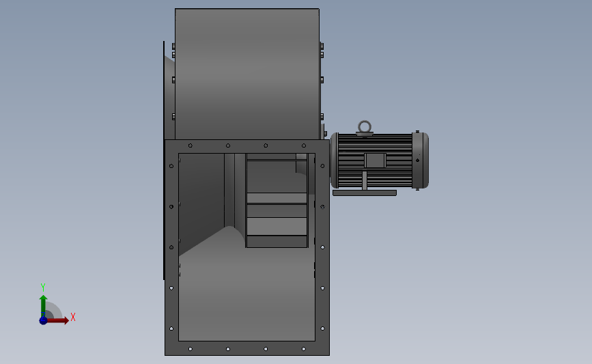The width and height of the screenshot is (592, 364).
Task: Click the green Y label of the triad
Action: [x=43, y=288]
